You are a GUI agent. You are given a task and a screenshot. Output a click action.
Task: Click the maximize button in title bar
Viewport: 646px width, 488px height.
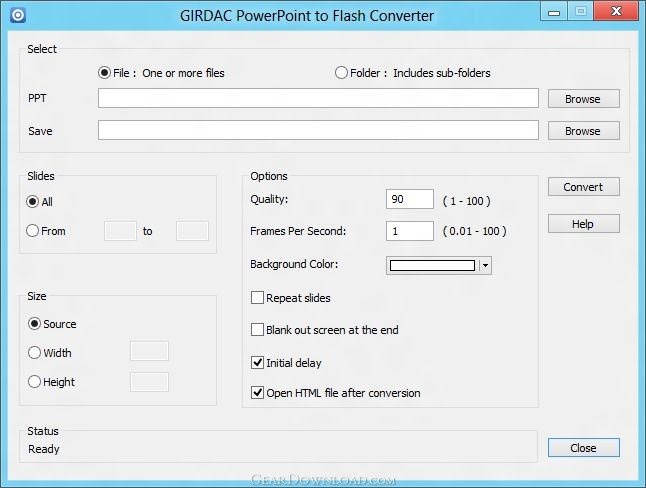(581, 11)
